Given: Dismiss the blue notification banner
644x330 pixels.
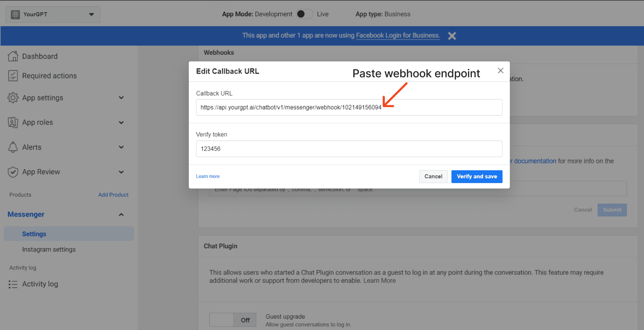Looking at the screenshot, I should (x=452, y=36).
